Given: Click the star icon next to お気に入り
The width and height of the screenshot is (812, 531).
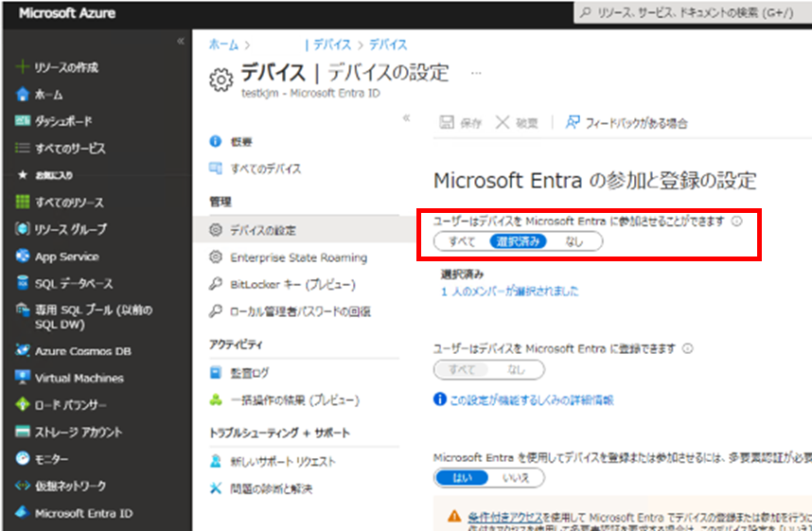Looking at the screenshot, I should 23,175.
